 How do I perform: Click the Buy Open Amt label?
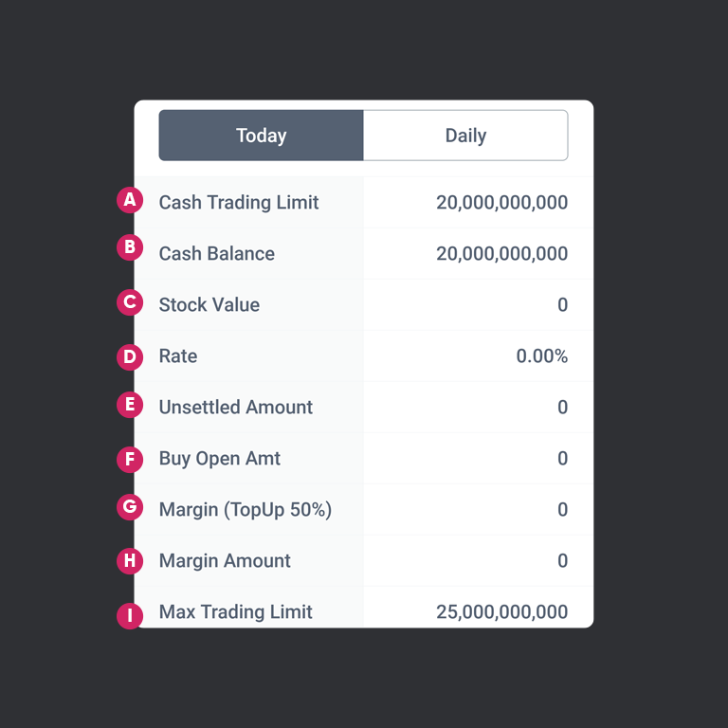(220, 459)
